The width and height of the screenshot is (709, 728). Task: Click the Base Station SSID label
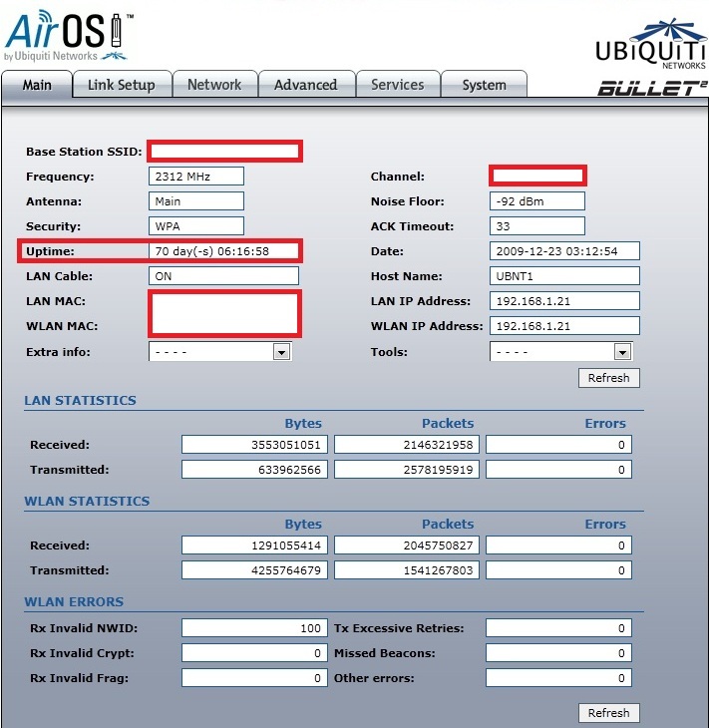pos(84,152)
